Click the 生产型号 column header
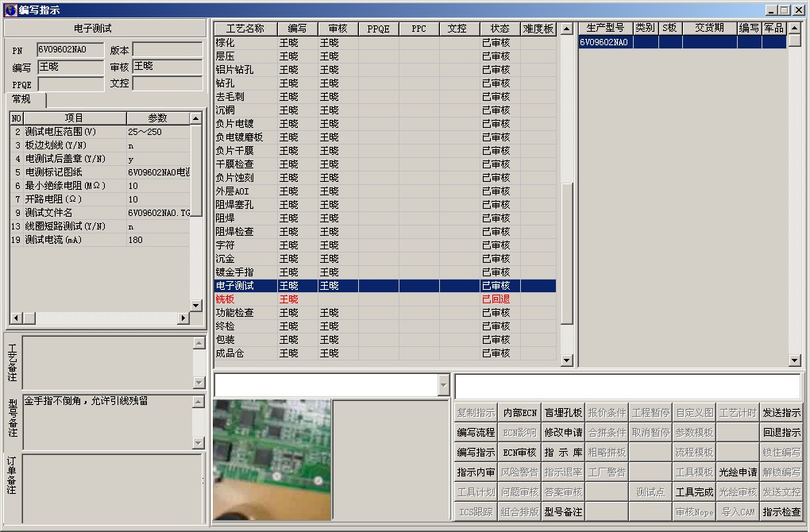This screenshot has width=810, height=532. [605, 28]
